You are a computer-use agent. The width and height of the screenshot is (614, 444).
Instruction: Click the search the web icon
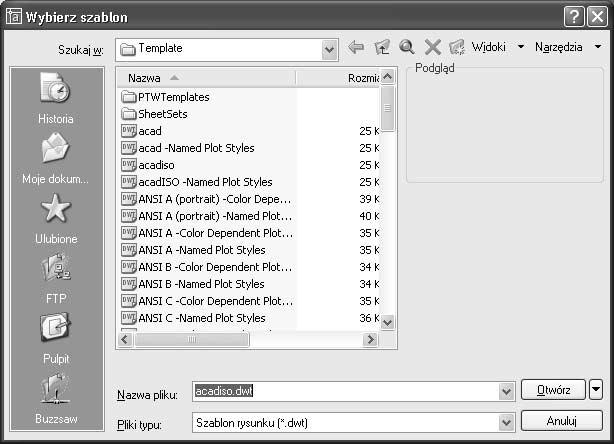tap(407, 47)
